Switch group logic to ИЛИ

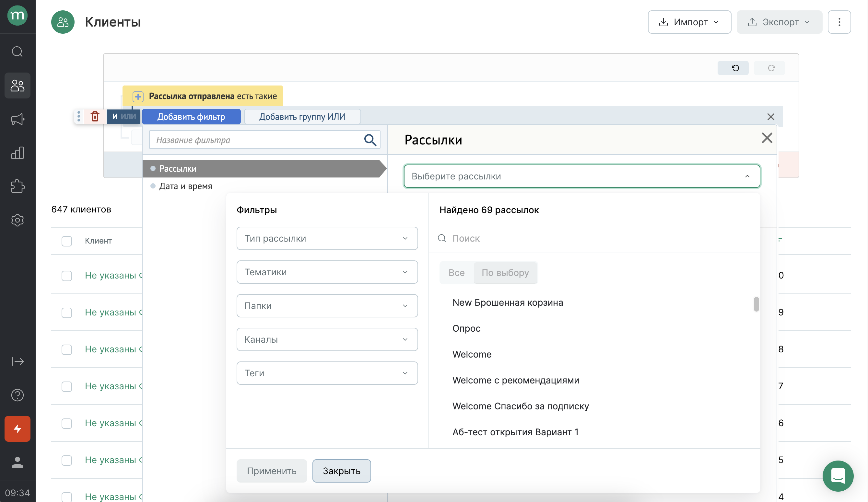(128, 116)
